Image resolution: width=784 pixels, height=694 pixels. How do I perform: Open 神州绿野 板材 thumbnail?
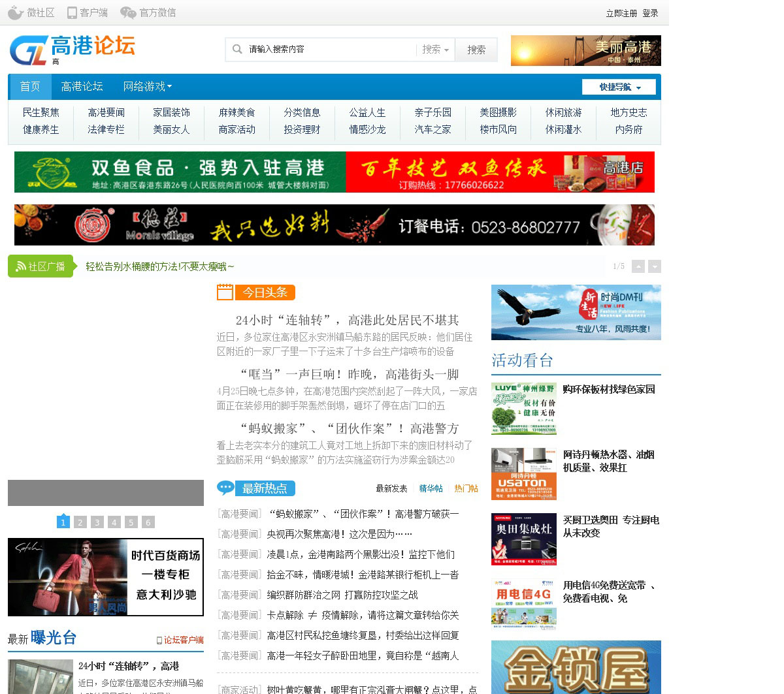click(524, 409)
